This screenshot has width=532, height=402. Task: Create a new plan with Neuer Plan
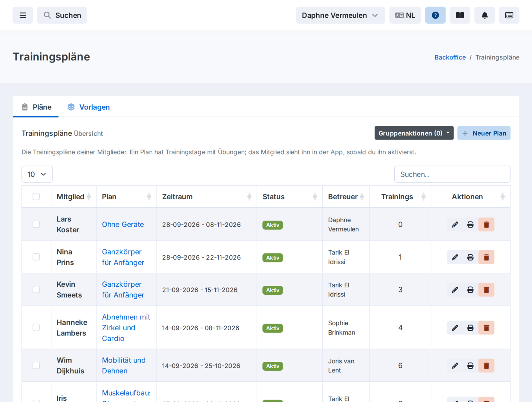pyautogui.click(x=484, y=133)
